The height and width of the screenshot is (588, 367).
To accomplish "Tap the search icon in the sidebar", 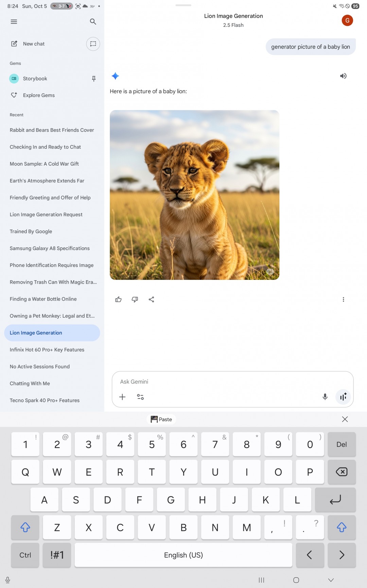I will [93, 22].
